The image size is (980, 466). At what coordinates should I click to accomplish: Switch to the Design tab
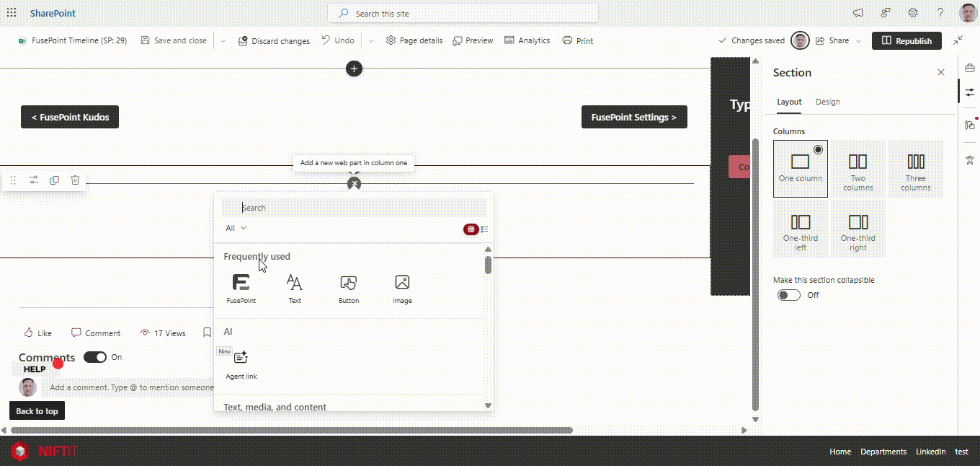click(x=827, y=102)
